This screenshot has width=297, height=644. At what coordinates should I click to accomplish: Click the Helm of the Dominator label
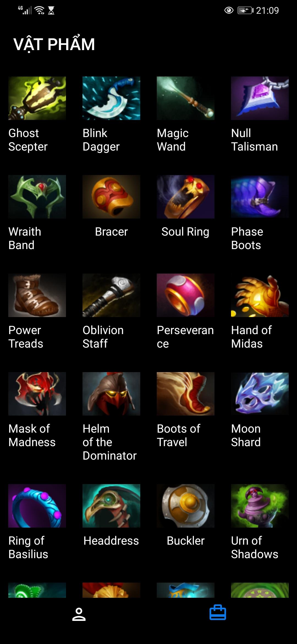(109, 442)
